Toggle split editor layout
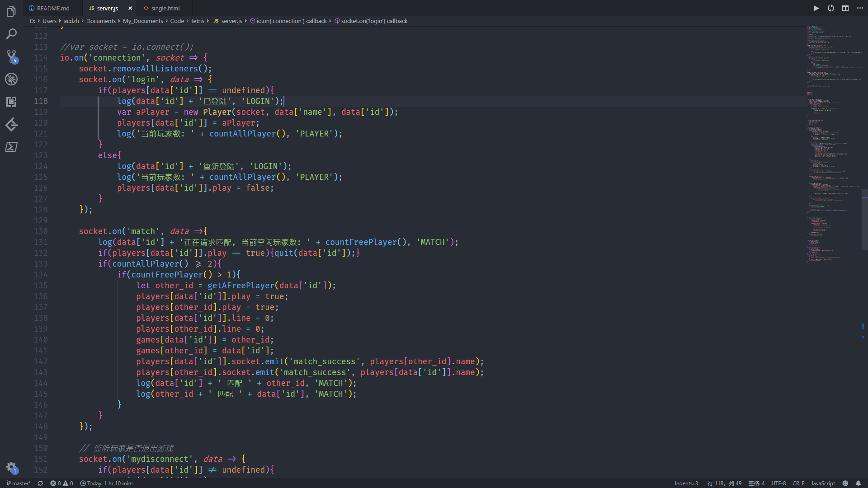868x488 pixels. tap(845, 8)
